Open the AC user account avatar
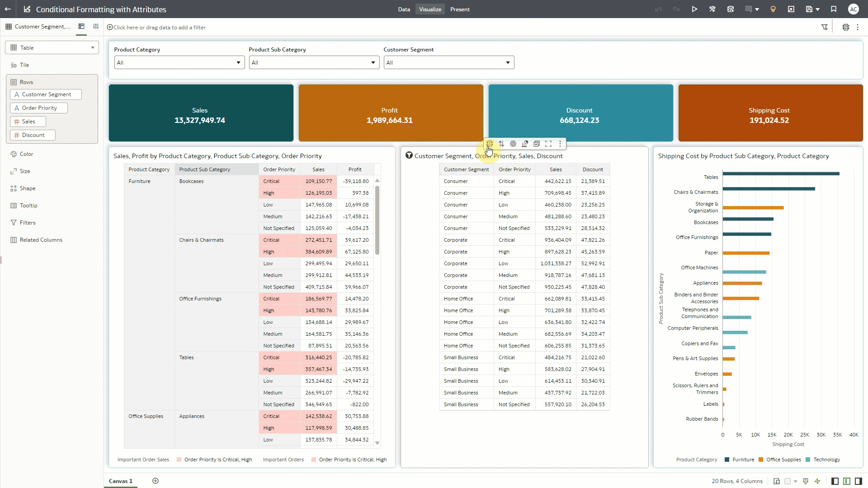 pyautogui.click(x=854, y=9)
